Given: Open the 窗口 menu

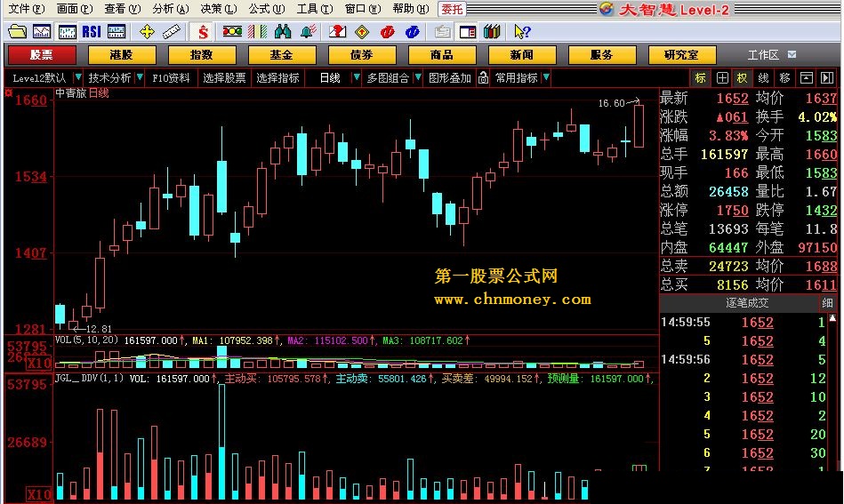Looking at the screenshot, I should click(x=363, y=9).
